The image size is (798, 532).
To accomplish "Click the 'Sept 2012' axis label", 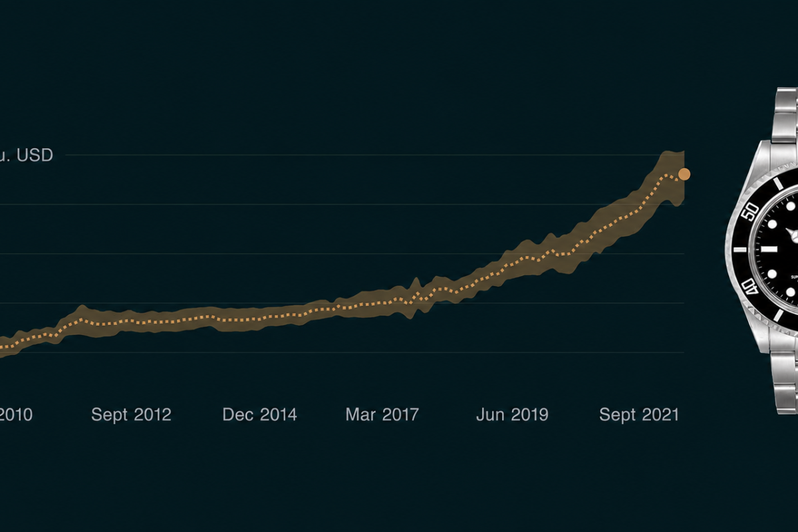I will [x=131, y=415].
